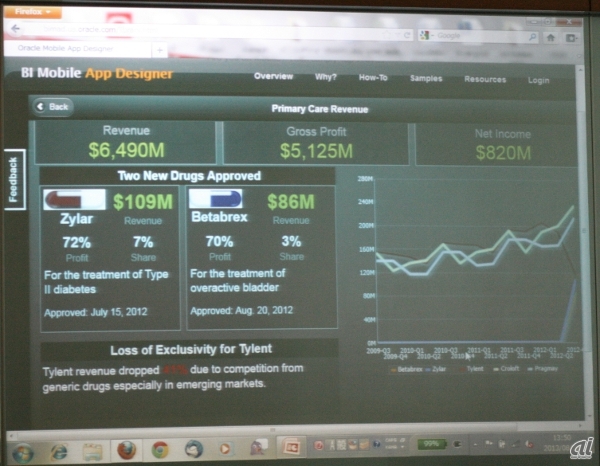The image size is (600, 466).
Task: Click the Net Income $820M tile
Action: 497,145
